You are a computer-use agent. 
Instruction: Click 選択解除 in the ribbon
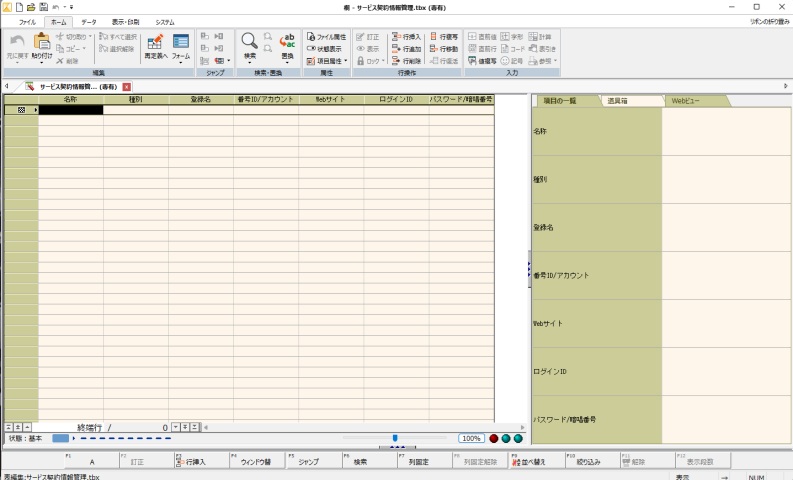(x=117, y=49)
